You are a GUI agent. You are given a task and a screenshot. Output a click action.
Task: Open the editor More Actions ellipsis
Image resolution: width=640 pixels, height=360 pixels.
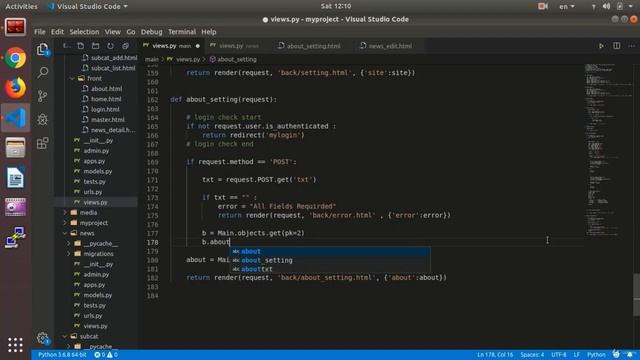pyautogui.click(x=631, y=46)
